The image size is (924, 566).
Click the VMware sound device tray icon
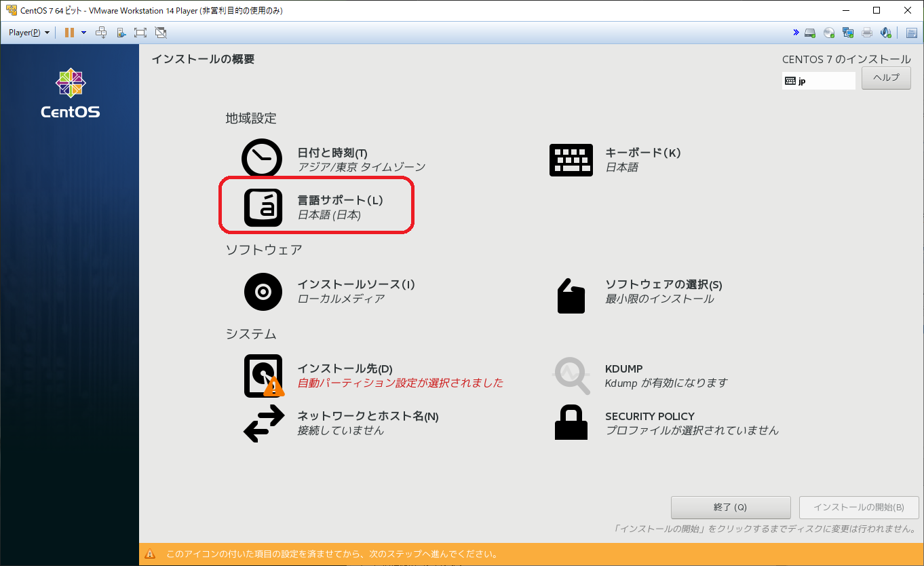[885, 32]
